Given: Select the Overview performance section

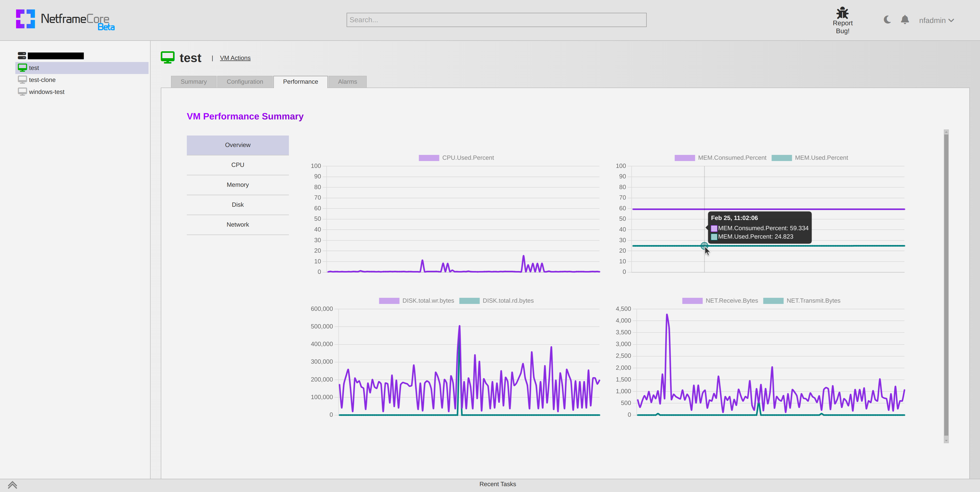Looking at the screenshot, I should click(x=238, y=145).
